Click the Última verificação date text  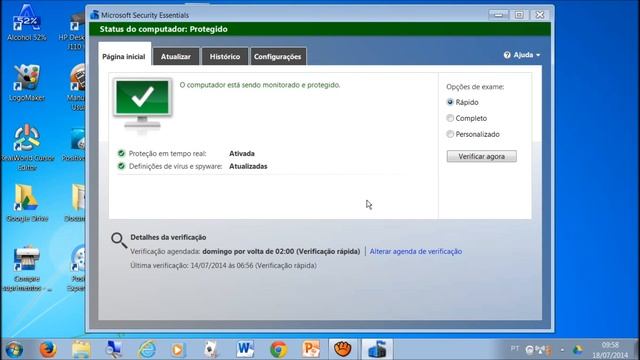point(224,265)
